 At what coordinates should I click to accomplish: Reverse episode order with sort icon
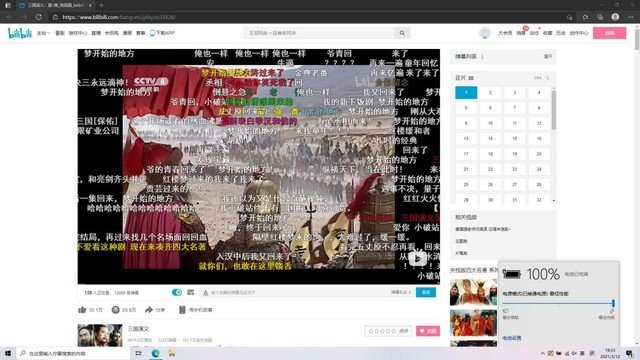548,78
